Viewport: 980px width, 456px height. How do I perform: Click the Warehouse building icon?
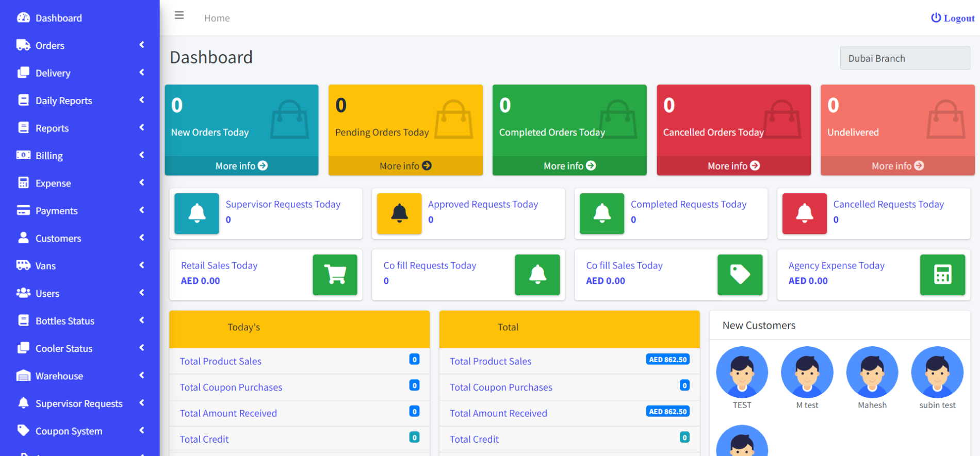pyautogui.click(x=23, y=376)
